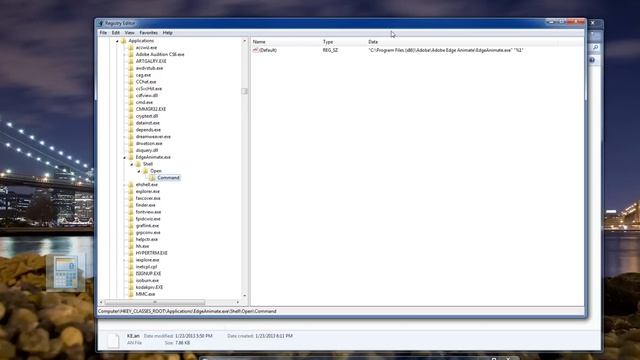This screenshot has height=360, width=640.
Task: Click the cmd.exe folder icon
Action: [x=131, y=102]
